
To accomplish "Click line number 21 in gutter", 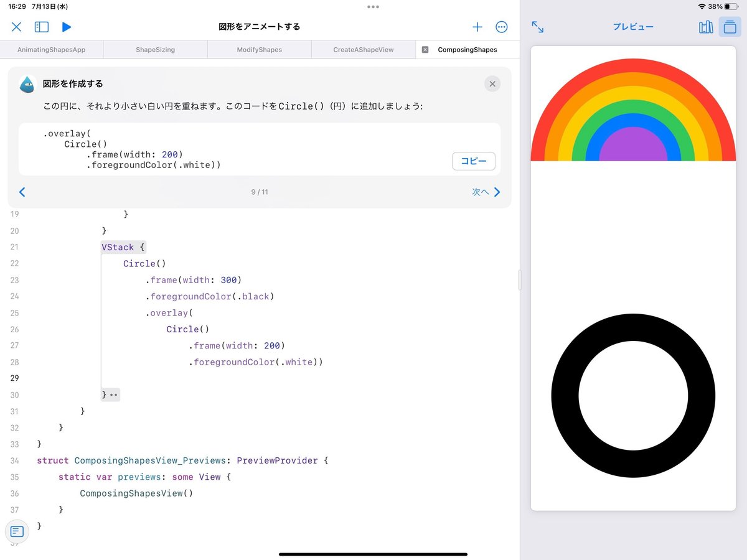I will [14, 247].
